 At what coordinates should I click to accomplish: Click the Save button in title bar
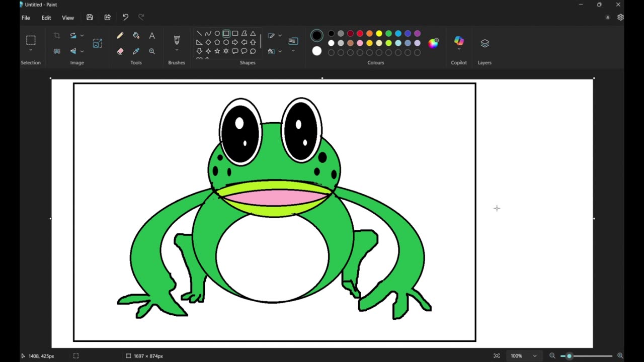click(90, 17)
